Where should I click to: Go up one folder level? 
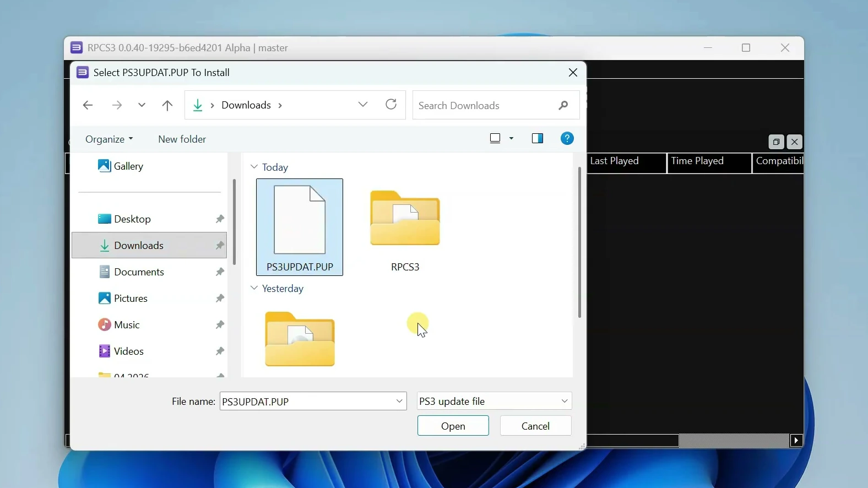(x=168, y=105)
